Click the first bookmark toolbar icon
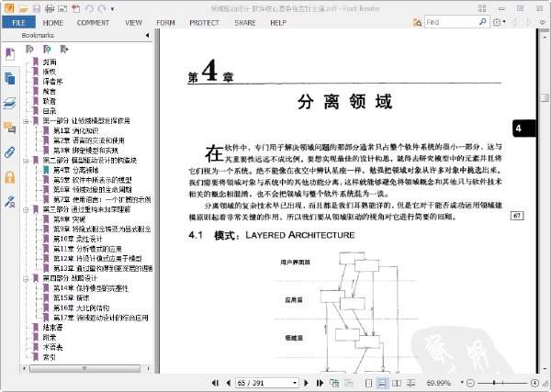551x392 pixels. click(29, 50)
